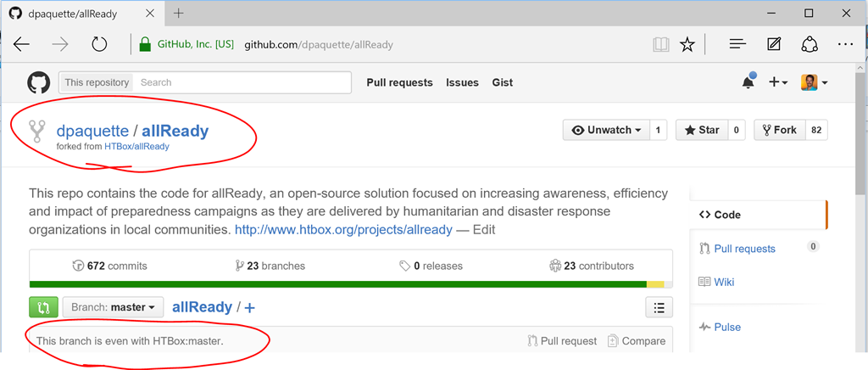Click the repository Search field

tap(242, 82)
